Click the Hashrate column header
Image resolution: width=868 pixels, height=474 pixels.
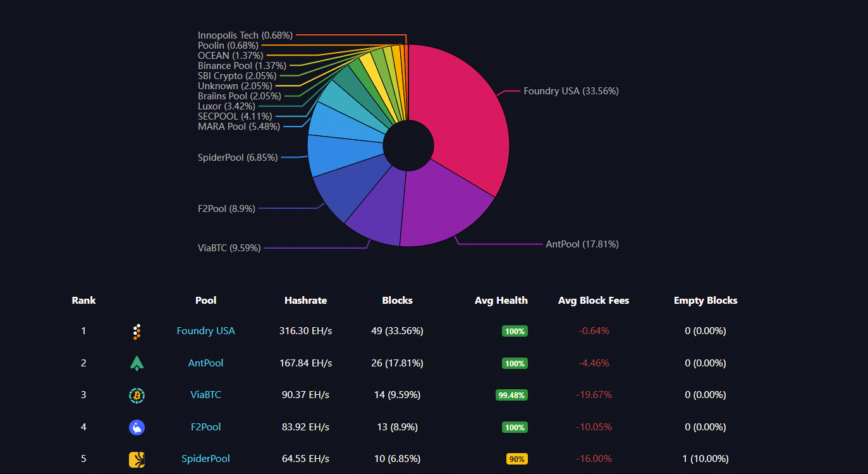(x=305, y=301)
